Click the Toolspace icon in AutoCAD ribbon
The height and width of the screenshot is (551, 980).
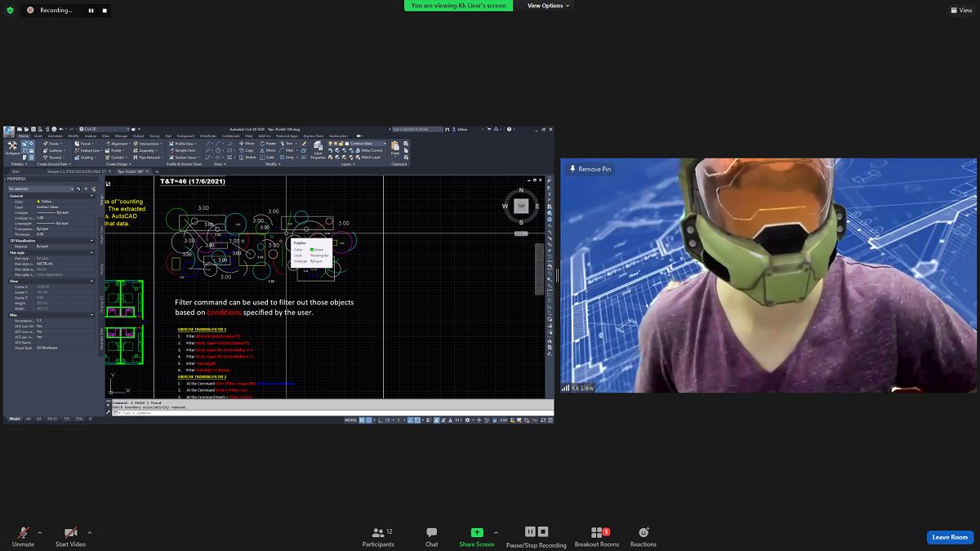[12, 146]
